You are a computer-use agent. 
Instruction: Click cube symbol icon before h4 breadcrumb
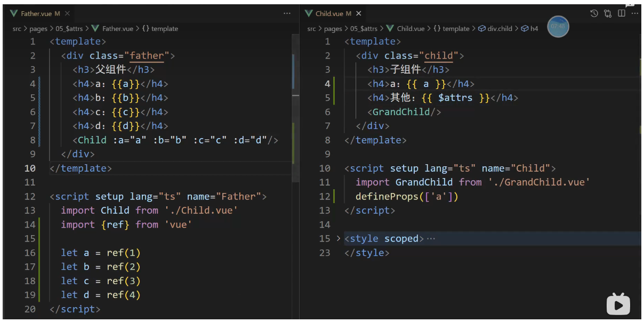pos(524,29)
